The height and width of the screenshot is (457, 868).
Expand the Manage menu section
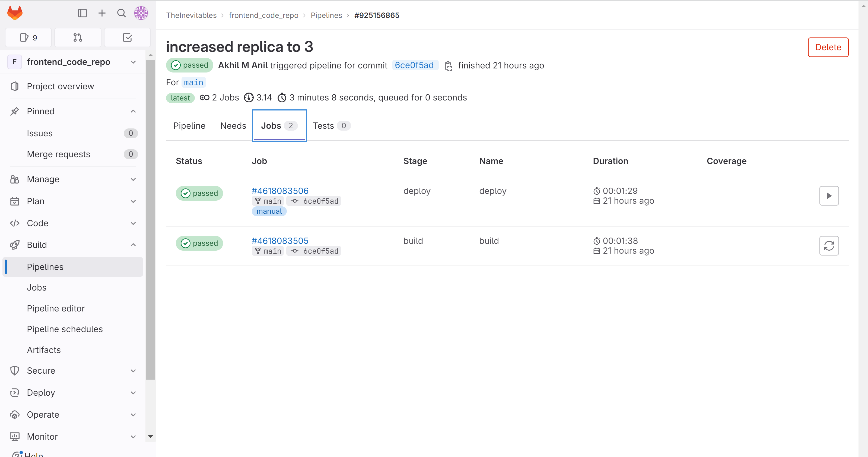coord(133,179)
